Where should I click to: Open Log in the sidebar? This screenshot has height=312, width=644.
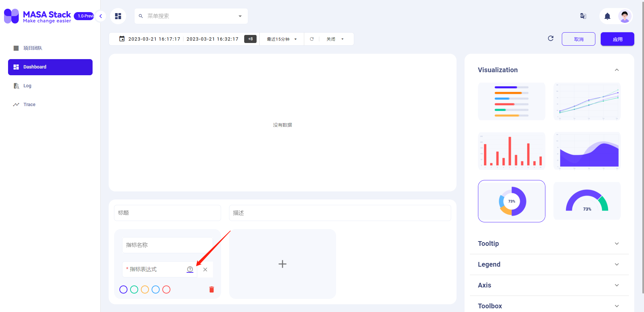coord(50,86)
